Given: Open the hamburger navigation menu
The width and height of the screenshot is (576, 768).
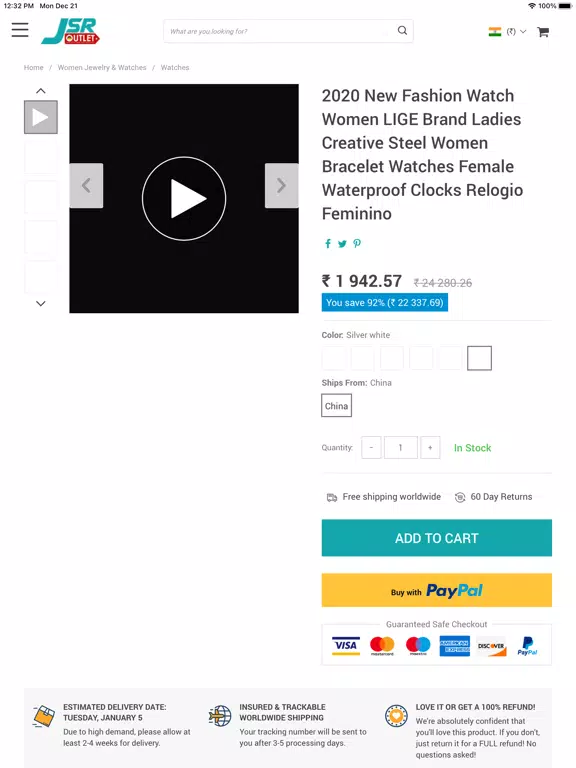Looking at the screenshot, I should tap(20, 30).
